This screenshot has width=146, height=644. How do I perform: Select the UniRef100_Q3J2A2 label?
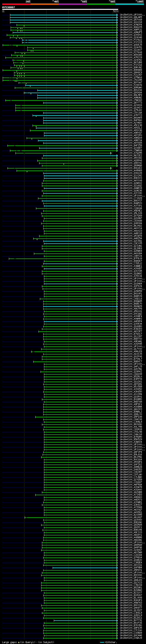(131, 175)
